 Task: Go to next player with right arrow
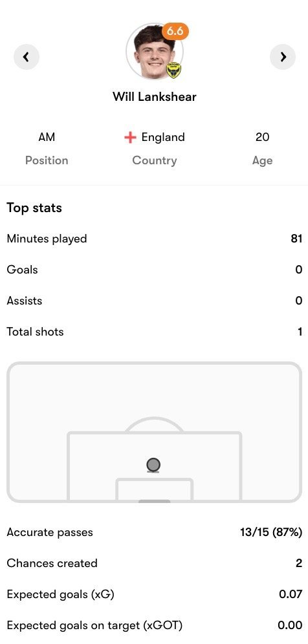(x=283, y=57)
